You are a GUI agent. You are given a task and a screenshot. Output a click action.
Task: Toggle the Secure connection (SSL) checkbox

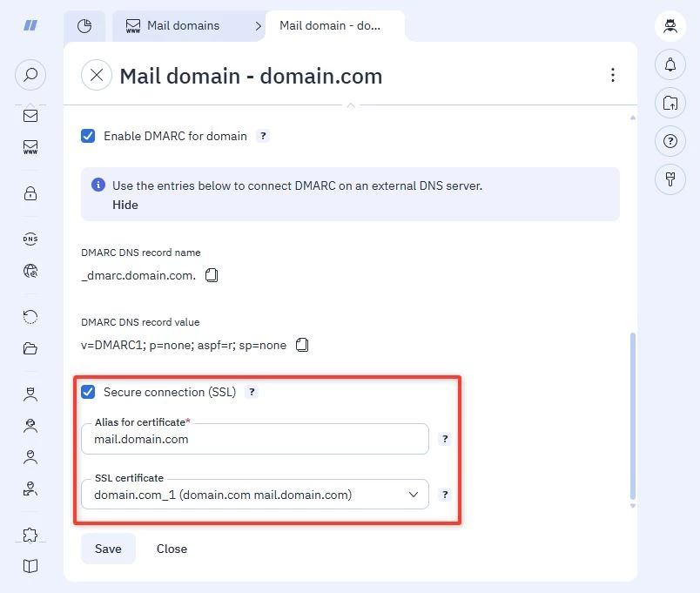[88, 392]
